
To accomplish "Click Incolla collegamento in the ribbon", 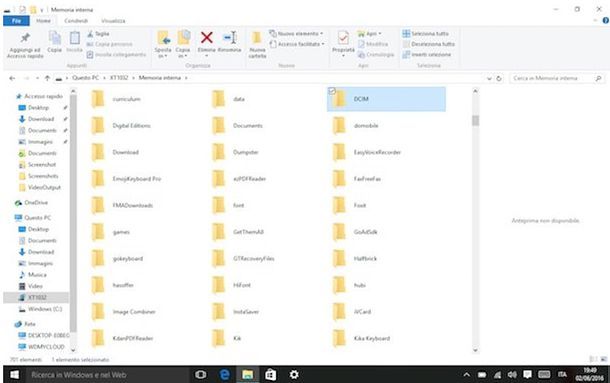I will [116, 54].
